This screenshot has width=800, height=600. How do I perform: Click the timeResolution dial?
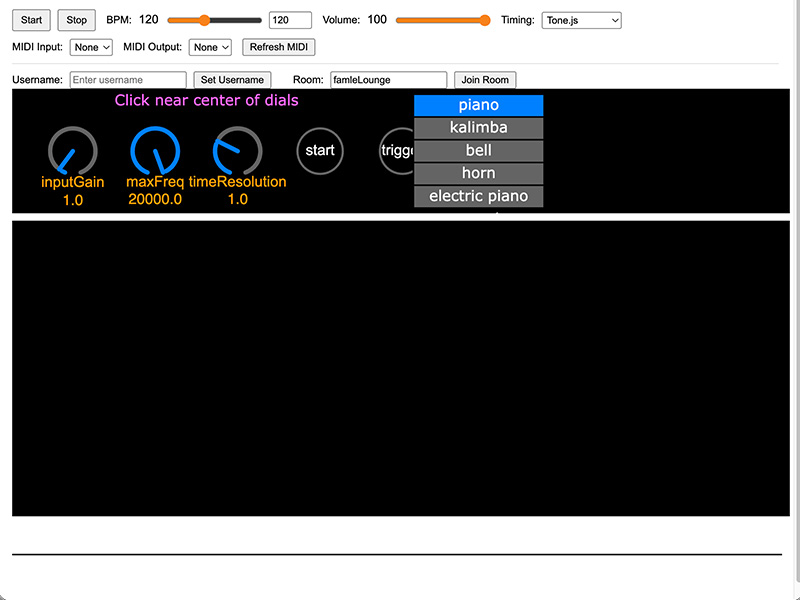(x=237, y=151)
